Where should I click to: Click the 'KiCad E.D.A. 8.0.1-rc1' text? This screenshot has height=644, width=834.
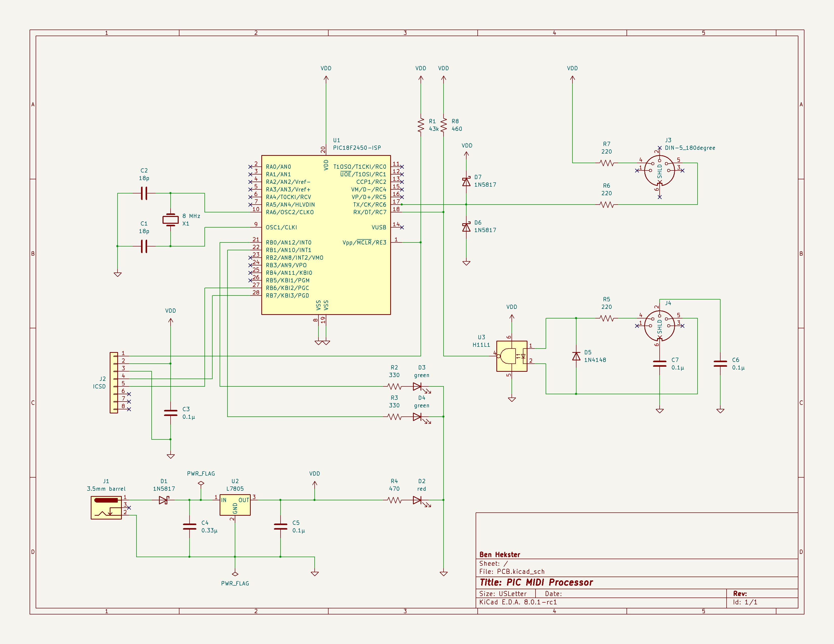click(x=518, y=602)
